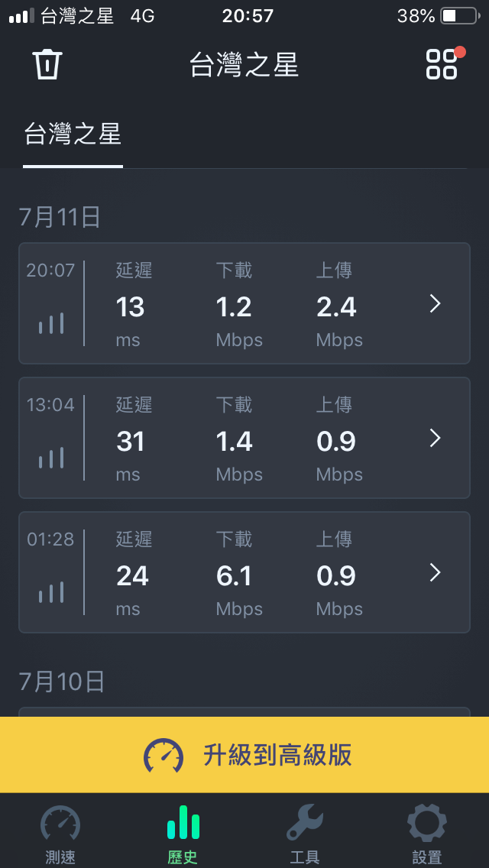This screenshot has width=489, height=868.
Task: Tap the battery indicator in status bar
Action: tap(460, 16)
